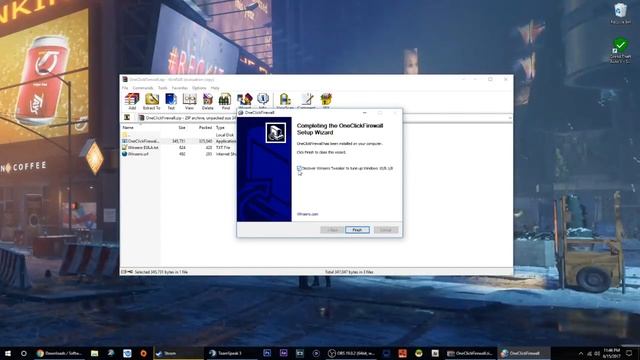The image size is (640, 360).
Task: Click the View file icon in WinRAR
Action: pos(189,101)
